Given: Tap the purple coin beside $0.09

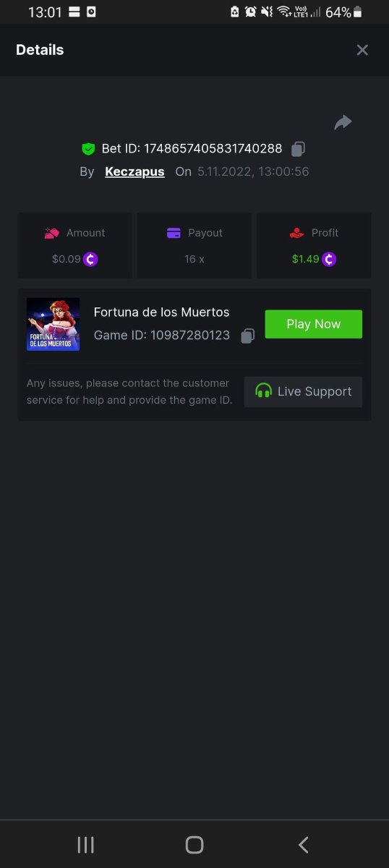Looking at the screenshot, I should pos(90,259).
